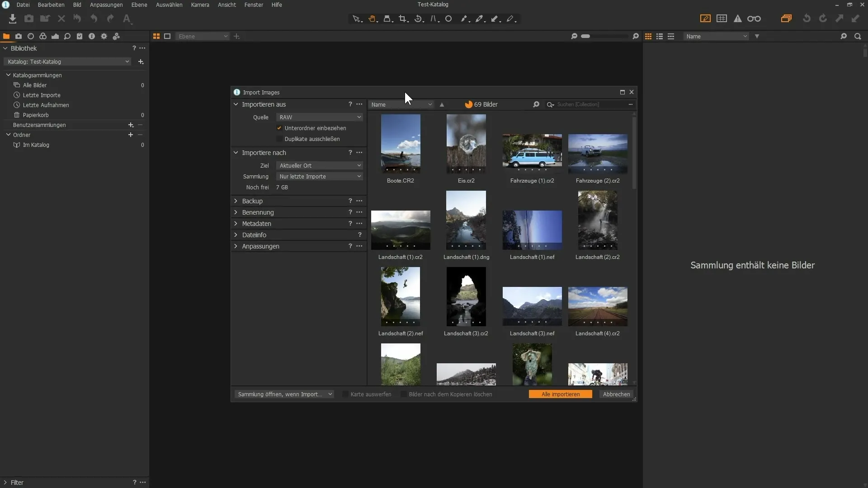Open the Output gear tool tab
This screenshot has height=488, width=868.
[104, 36]
